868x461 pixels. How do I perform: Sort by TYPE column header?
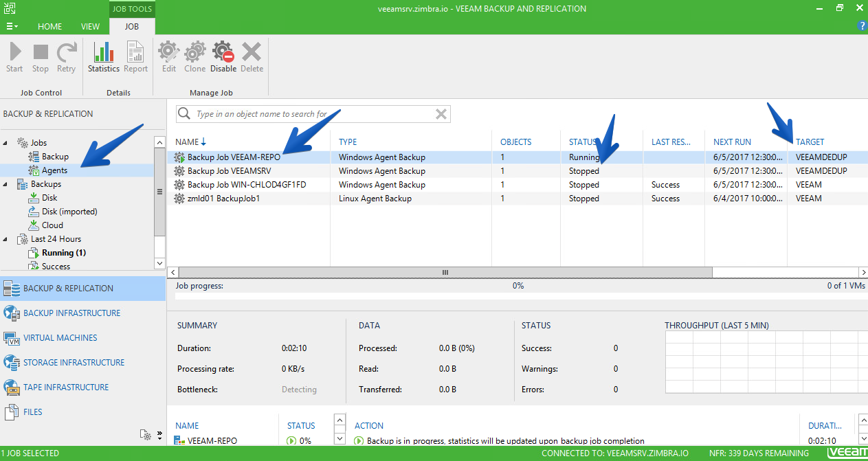[348, 142]
